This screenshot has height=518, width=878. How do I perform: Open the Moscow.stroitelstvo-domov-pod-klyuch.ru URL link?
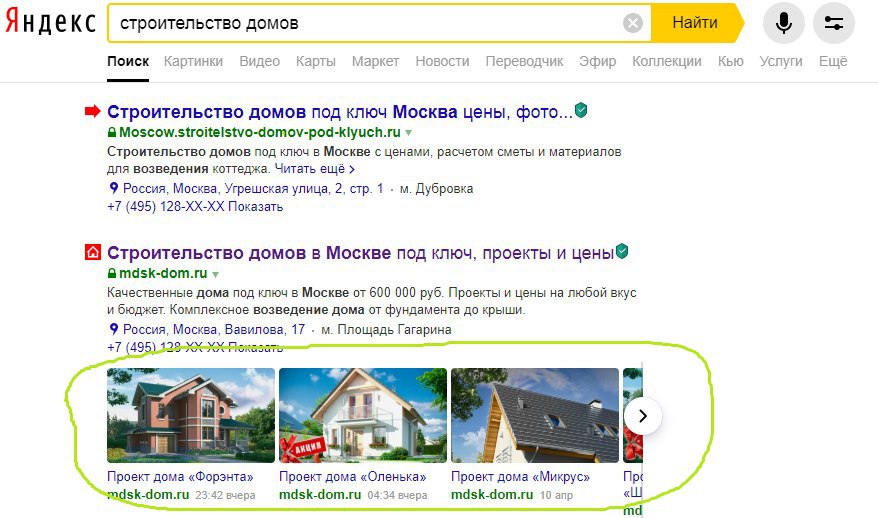pyautogui.click(x=260, y=133)
